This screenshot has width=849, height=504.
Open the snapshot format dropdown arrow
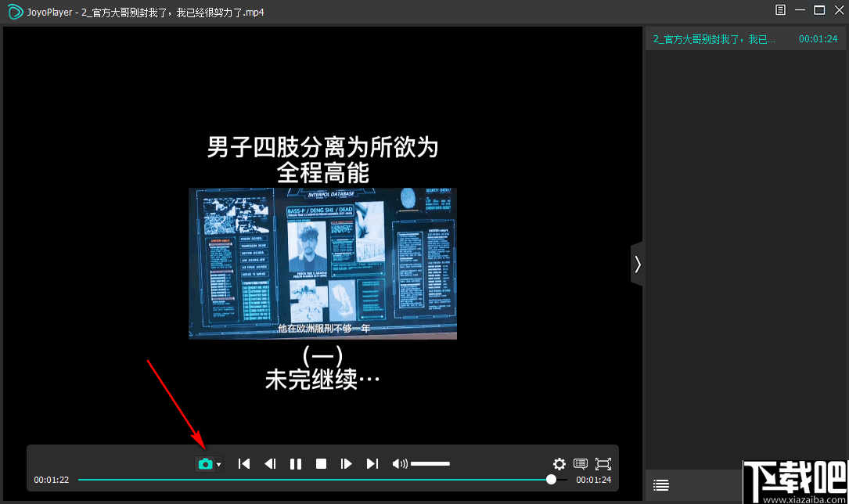[x=218, y=463]
